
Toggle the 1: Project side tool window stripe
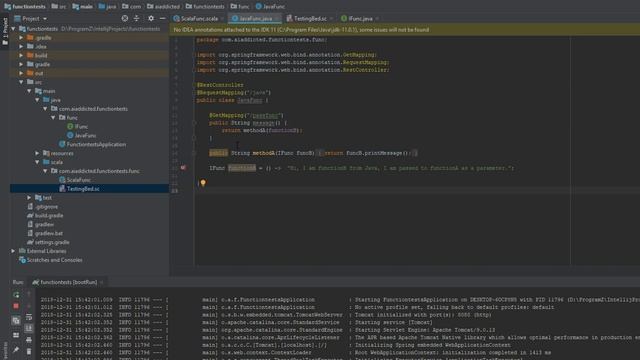(x=5, y=31)
